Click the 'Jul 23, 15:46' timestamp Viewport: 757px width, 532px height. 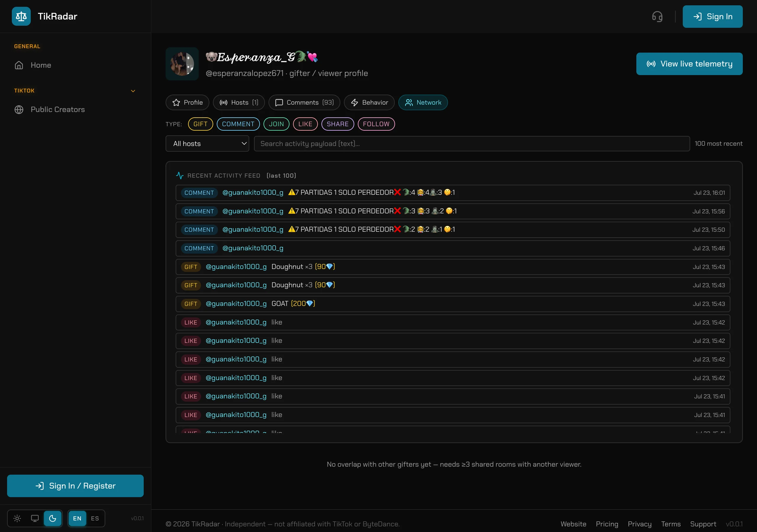(x=709, y=248)
